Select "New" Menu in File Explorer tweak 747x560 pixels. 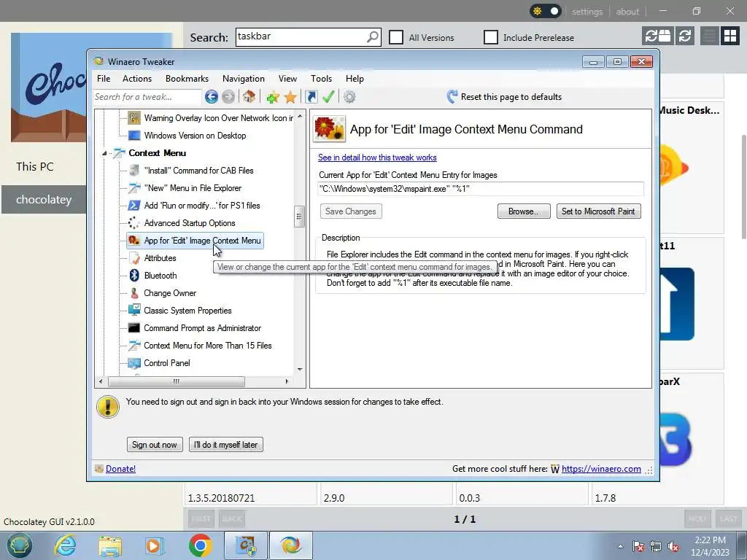click(193, 188)
